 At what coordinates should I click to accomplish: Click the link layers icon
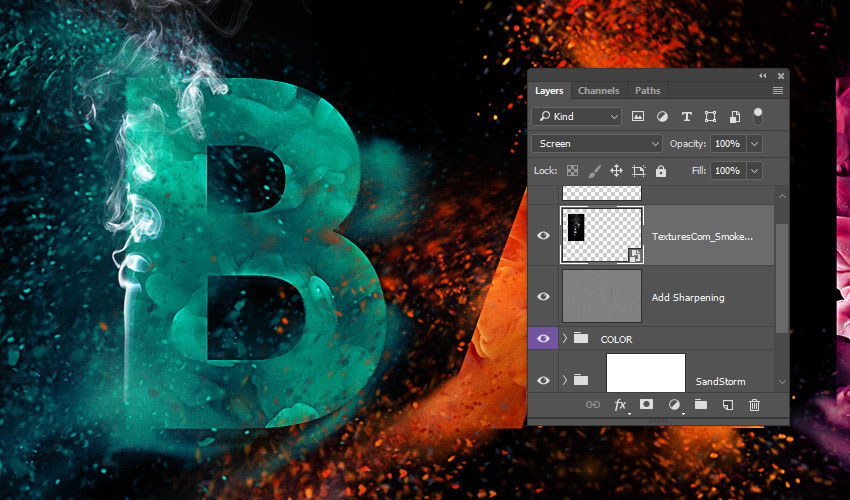click(x=593, y=405)
